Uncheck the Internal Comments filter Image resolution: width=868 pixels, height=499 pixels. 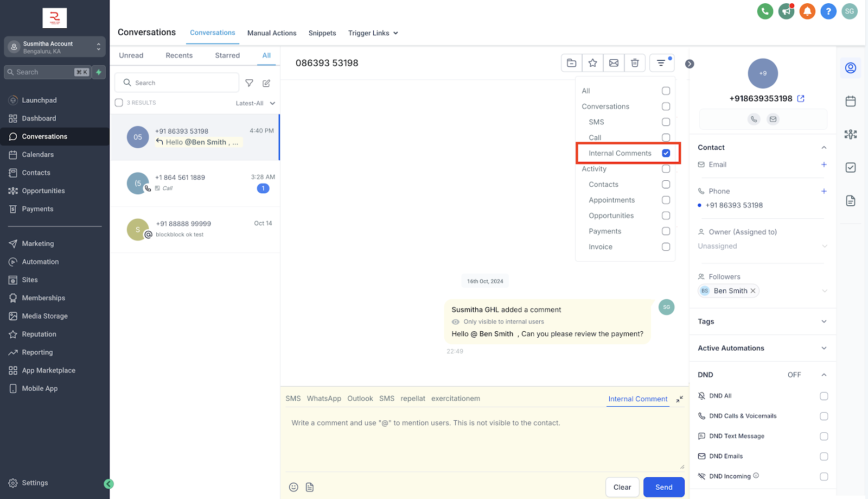(x=666, y=153)
